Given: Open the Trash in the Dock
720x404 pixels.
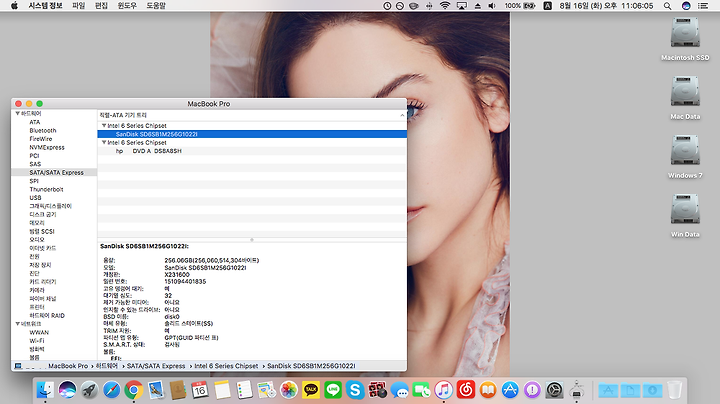Looking at the screenshot, I should [x=674, y=390].
